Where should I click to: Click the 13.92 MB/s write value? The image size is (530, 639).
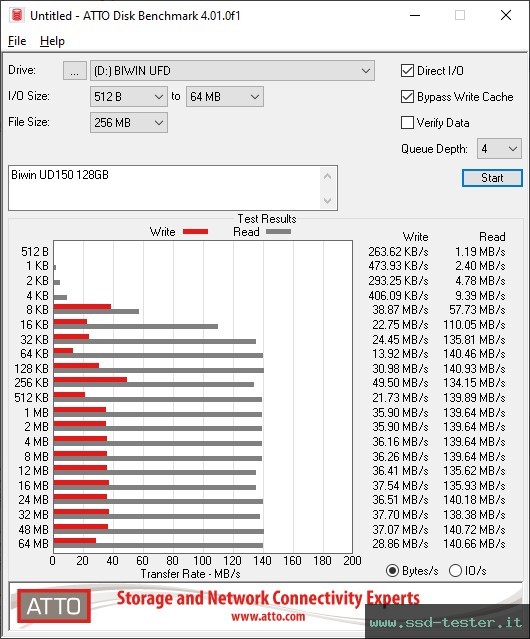tap(400, 354)
